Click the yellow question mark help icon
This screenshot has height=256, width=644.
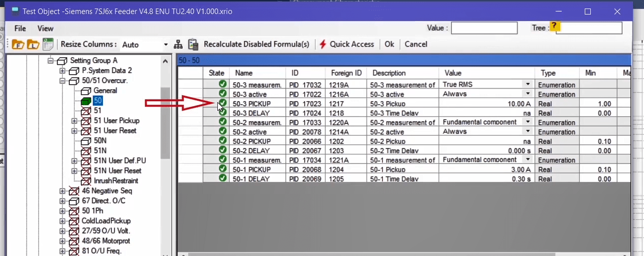coord(554,26)
